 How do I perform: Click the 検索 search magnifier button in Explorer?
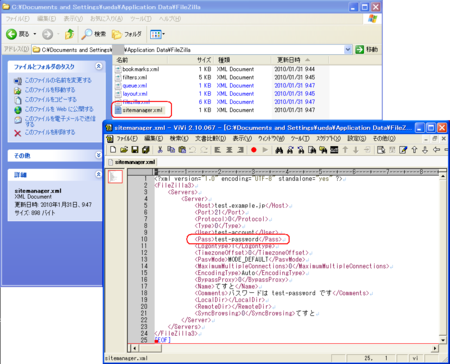click(x=94, y=34)
